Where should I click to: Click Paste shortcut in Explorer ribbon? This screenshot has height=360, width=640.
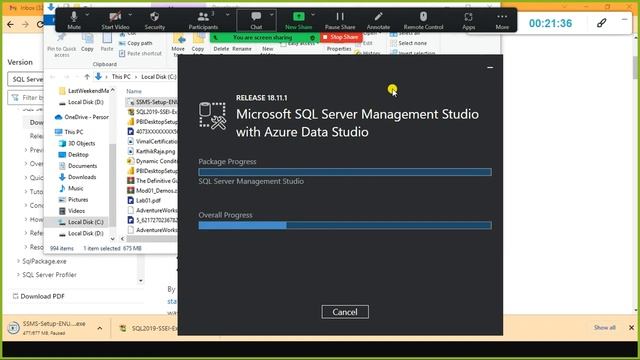140,53
